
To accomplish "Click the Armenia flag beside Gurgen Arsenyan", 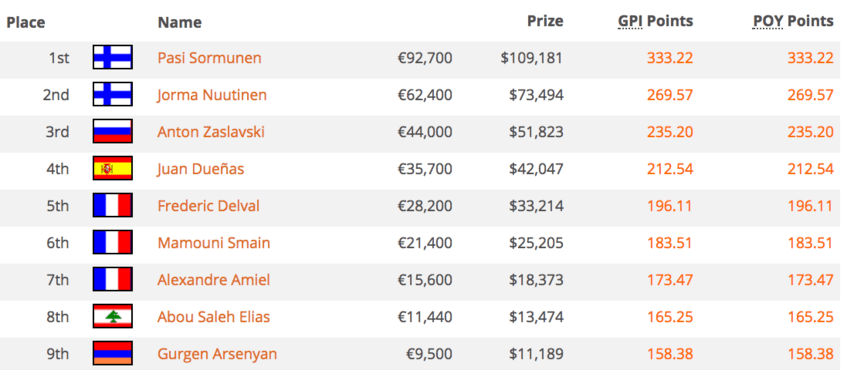I will pyautogui.click(x=112, y=354).
